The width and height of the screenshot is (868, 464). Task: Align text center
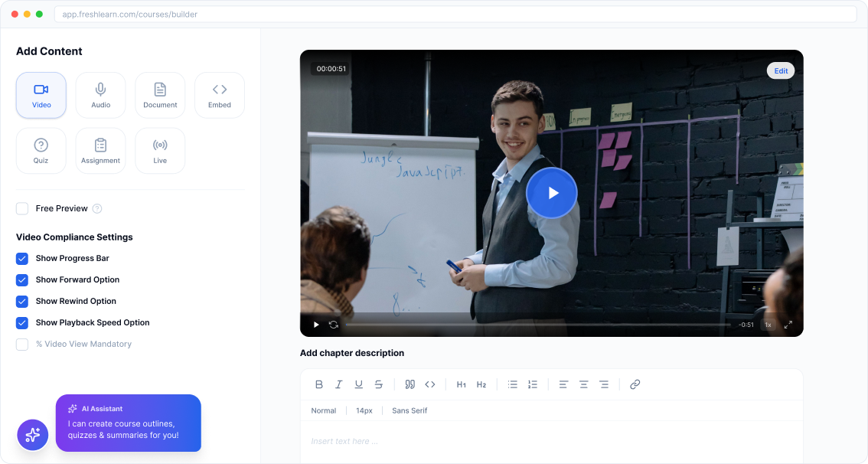point(583,384)
